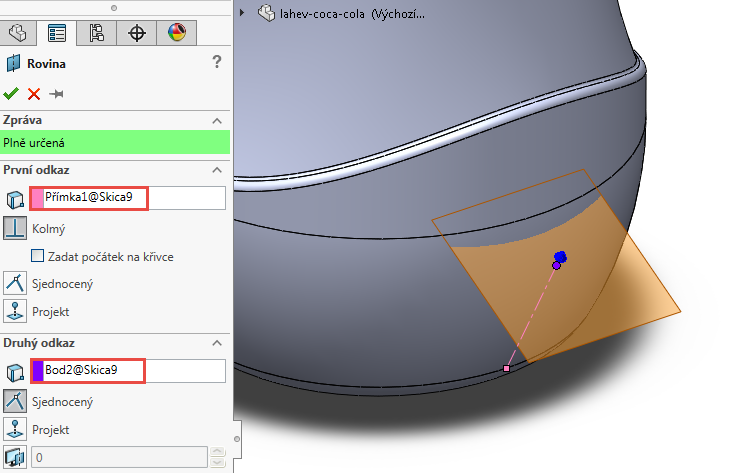Pin the PropertyManager open
This screenshot has height=473, width=750.
(x=56, y=94)
